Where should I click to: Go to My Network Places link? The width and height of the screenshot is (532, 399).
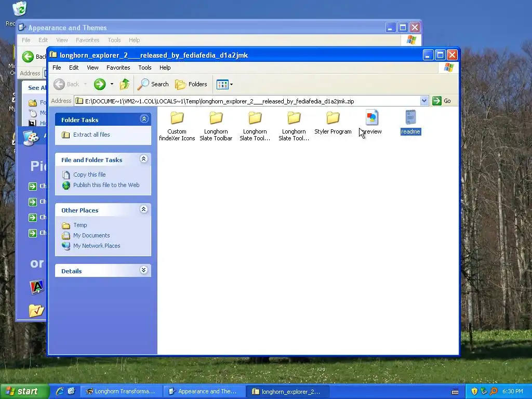click(x=97, y=246)
